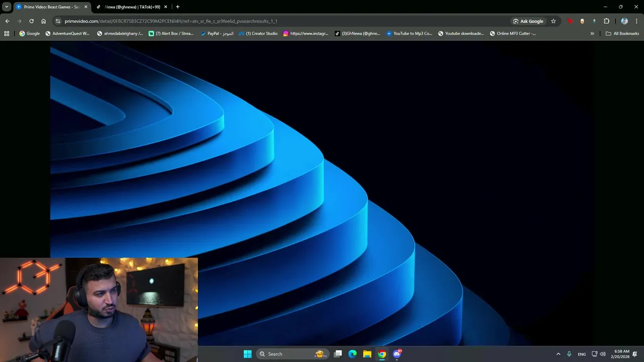Viewport: 644px width, 362px height.
Task: Open the PayPal bookmark
Action: pyautogui.click(x=217, y=34)
